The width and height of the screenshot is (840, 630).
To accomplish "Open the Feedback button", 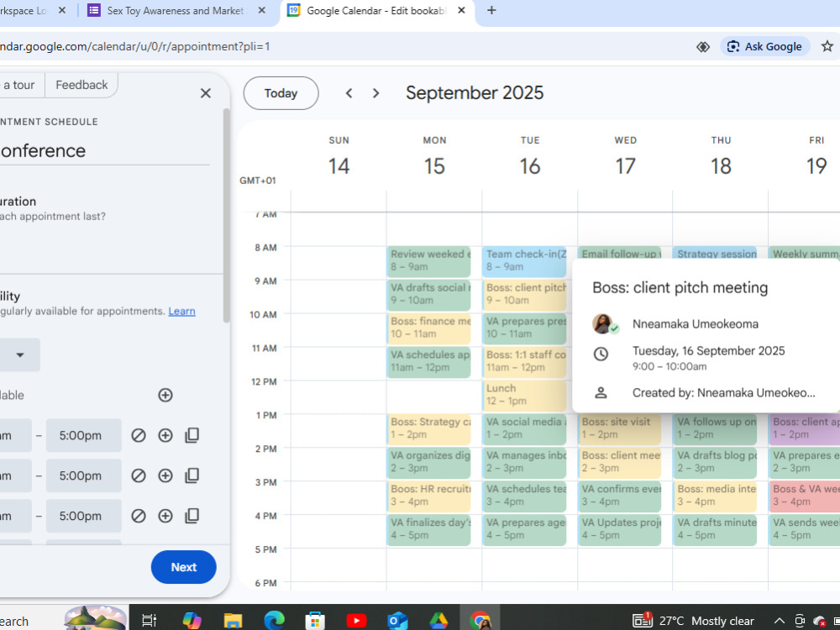I will click(81, 85).
